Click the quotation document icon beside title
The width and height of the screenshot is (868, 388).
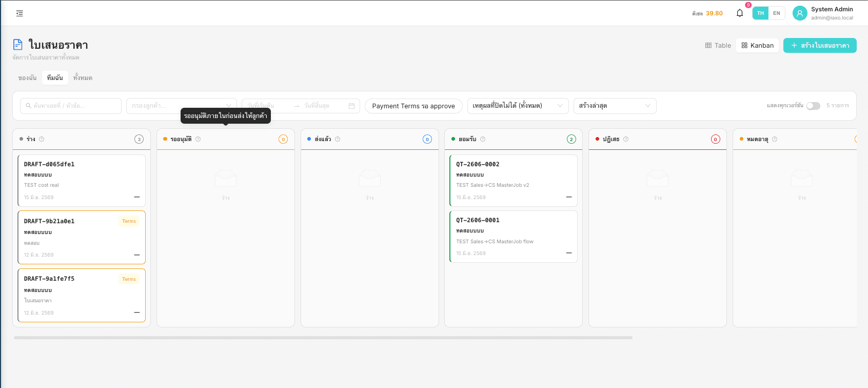click(18, 45)
